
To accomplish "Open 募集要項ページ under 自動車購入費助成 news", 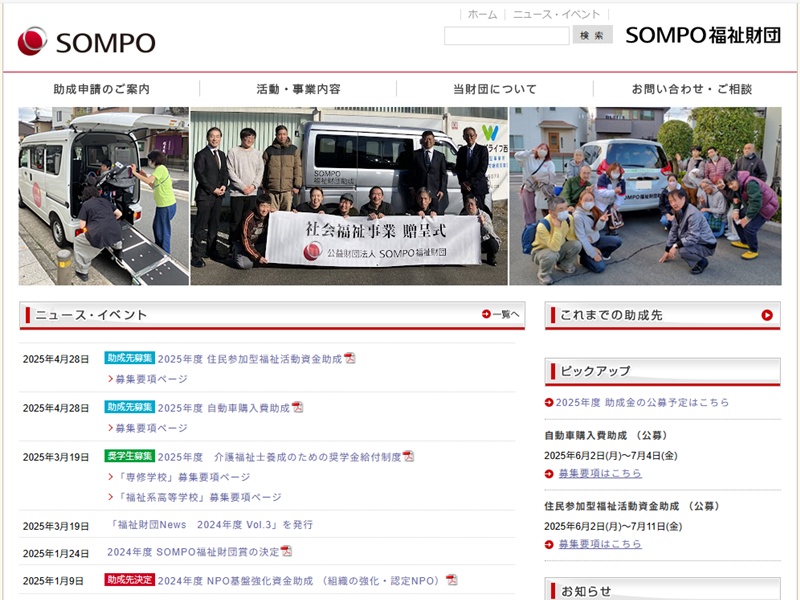I will coord(152,428).
